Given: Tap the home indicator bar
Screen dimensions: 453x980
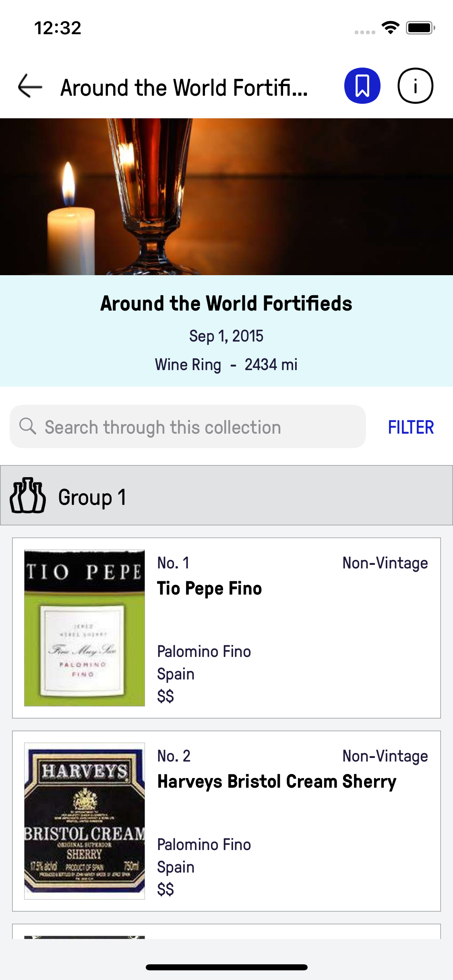Looking at the screenshot, I should coord(226,967).
